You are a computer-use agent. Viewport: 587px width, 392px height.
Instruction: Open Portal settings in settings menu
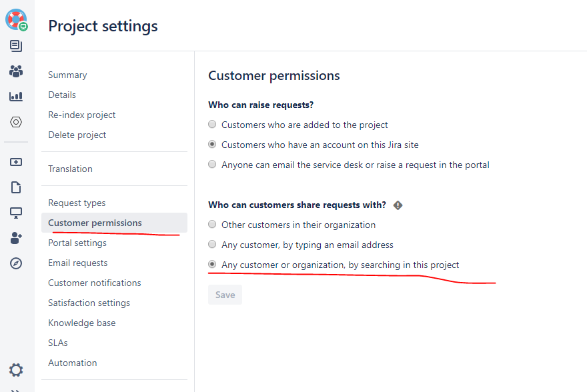(x=77, y=243)
